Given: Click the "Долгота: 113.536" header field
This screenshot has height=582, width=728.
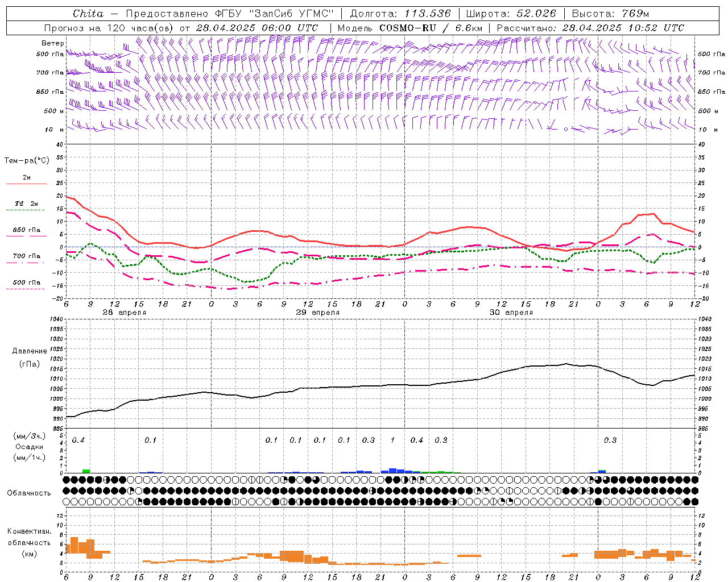Looking at the screenshot, I should click(400, 14).
